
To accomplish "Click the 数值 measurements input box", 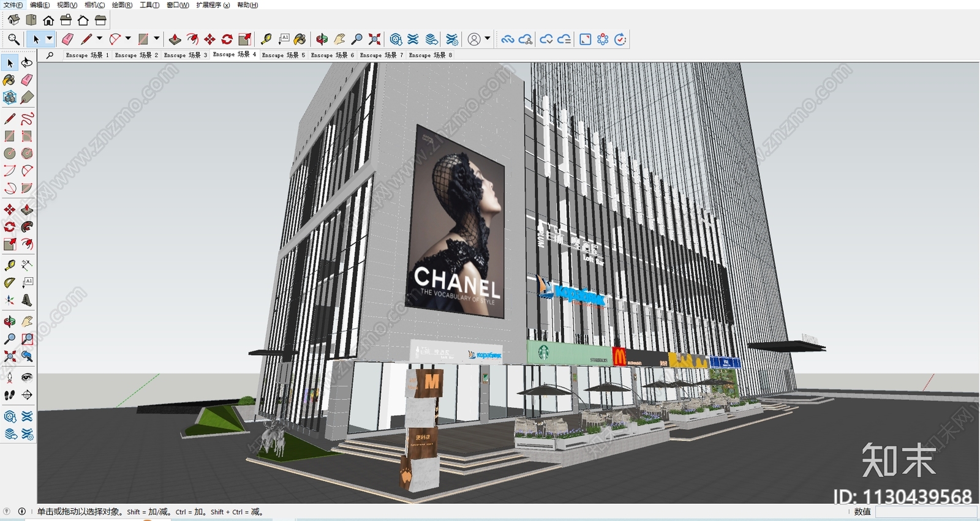I will coord(926,512).
